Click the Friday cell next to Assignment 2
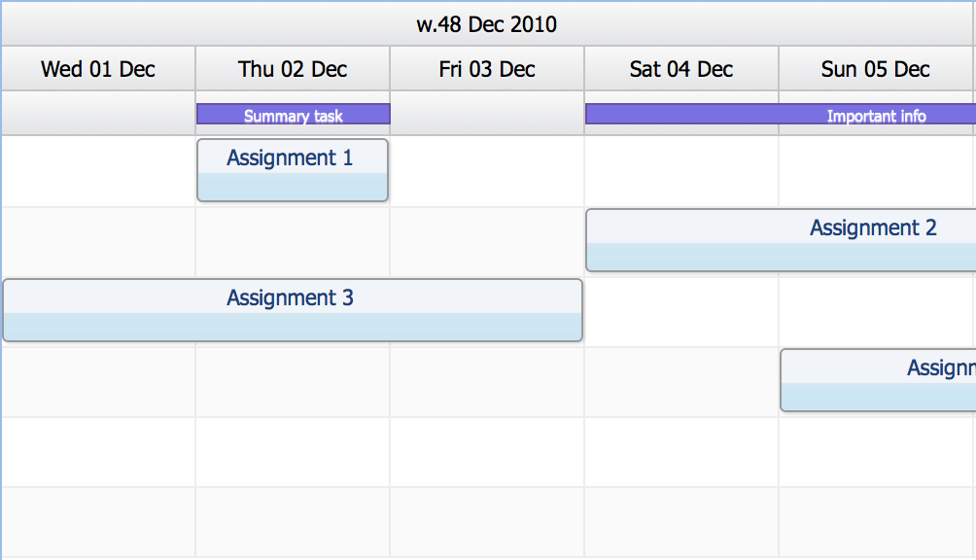This screenshot has height=560, width=976. pos(486,239)
